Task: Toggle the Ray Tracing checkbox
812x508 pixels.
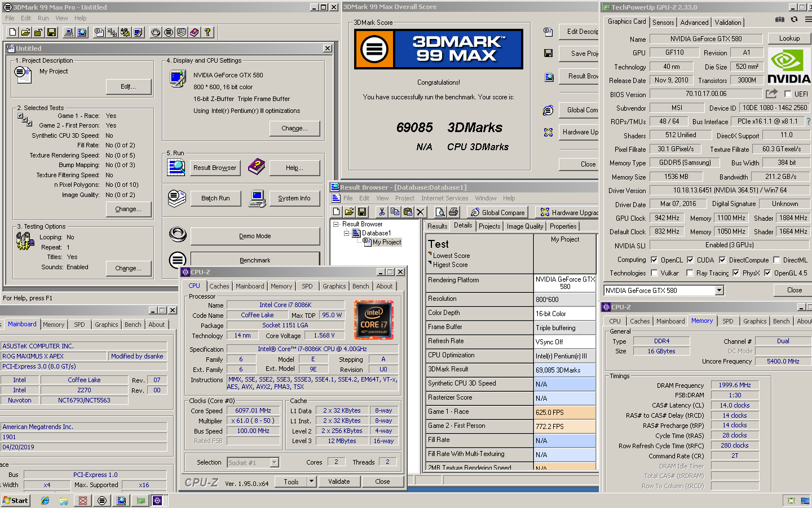Action: pyautogui.click(x=690, y=273)
